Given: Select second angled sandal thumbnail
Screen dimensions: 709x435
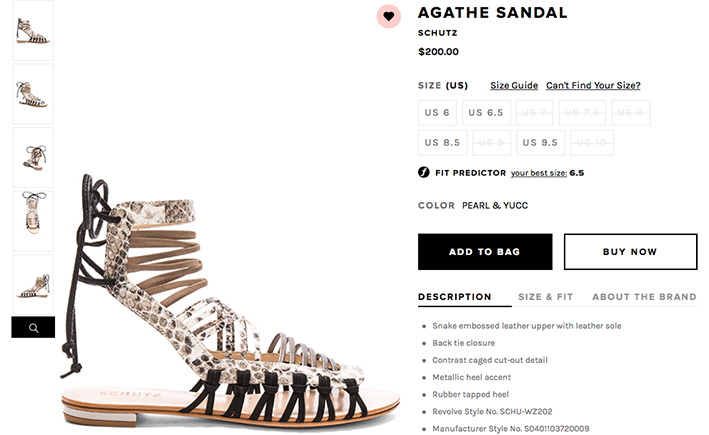Looking at the screenshot, I should point(33,94).
